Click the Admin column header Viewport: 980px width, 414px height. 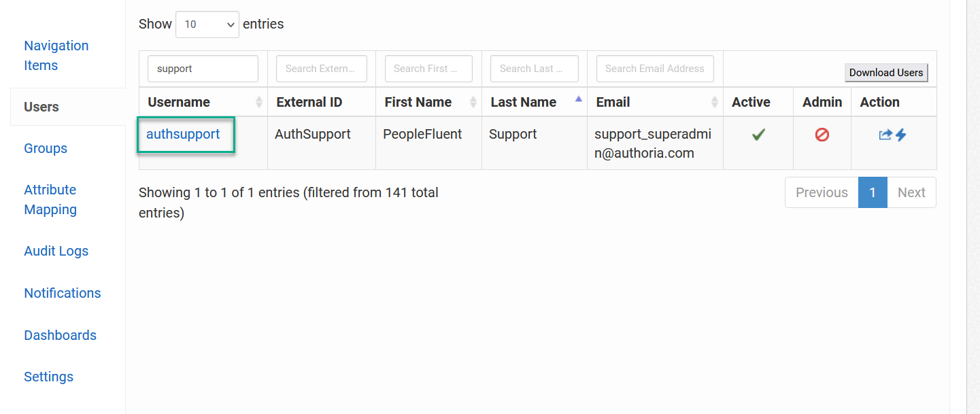pyautogui.click(x=822, y=102)
